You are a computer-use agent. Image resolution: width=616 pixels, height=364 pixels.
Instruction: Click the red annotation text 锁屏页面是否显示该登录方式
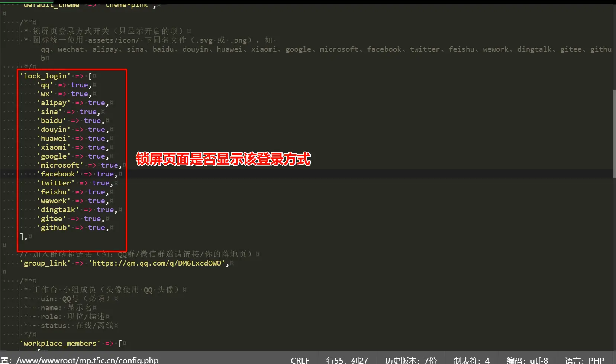[223, 159]
